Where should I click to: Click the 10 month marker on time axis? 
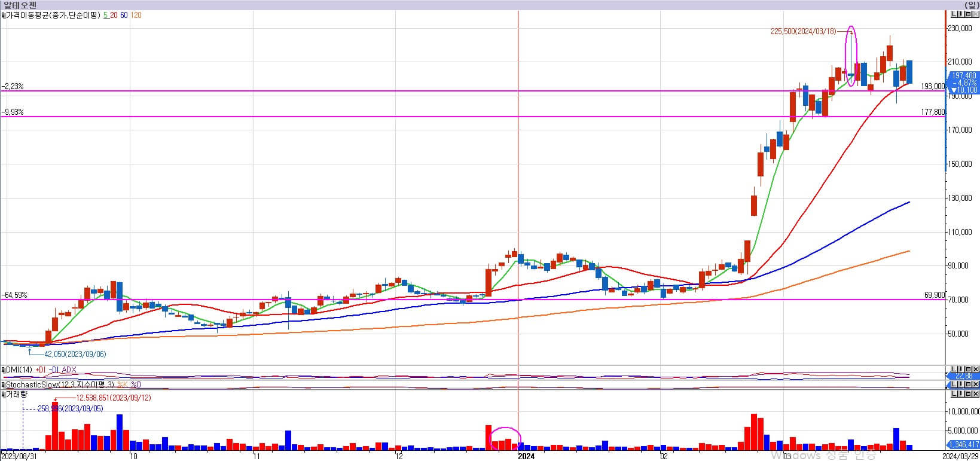coord(133,456)
